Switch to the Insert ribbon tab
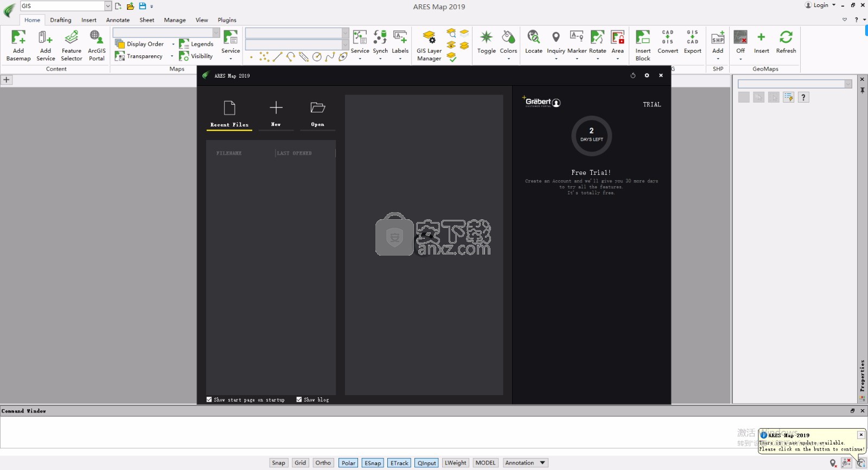 click(89, 20)
